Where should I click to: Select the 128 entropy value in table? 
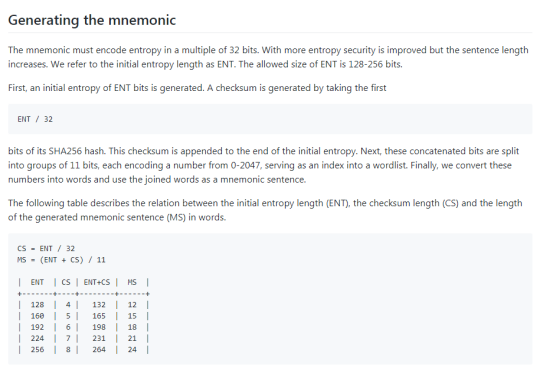tap(37, 305)
